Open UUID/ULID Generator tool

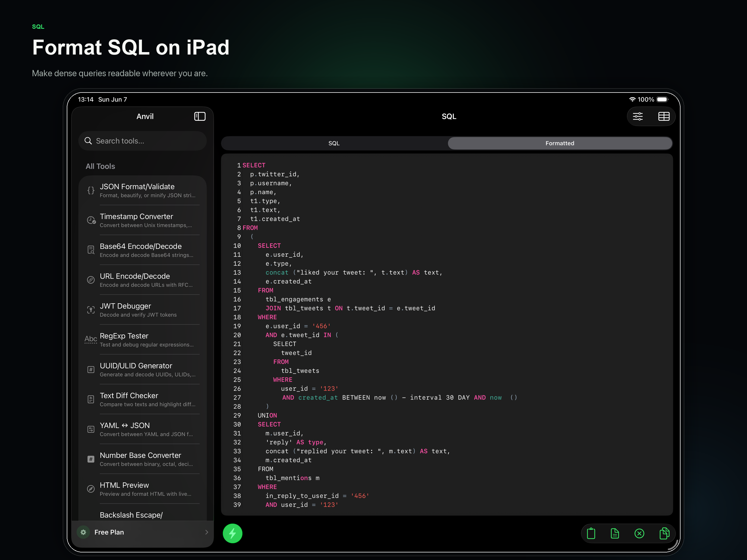(143, 369)
